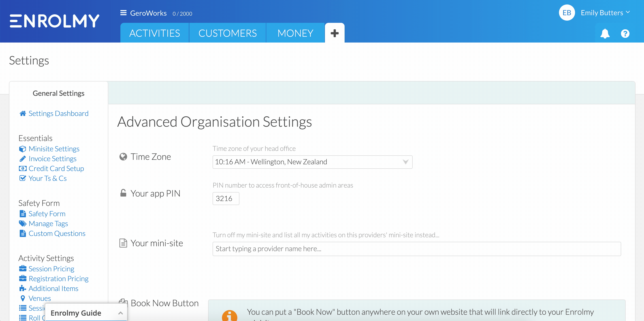Open Custom Questions link
This screenshot has height=321, width=644.
[57, 233]
